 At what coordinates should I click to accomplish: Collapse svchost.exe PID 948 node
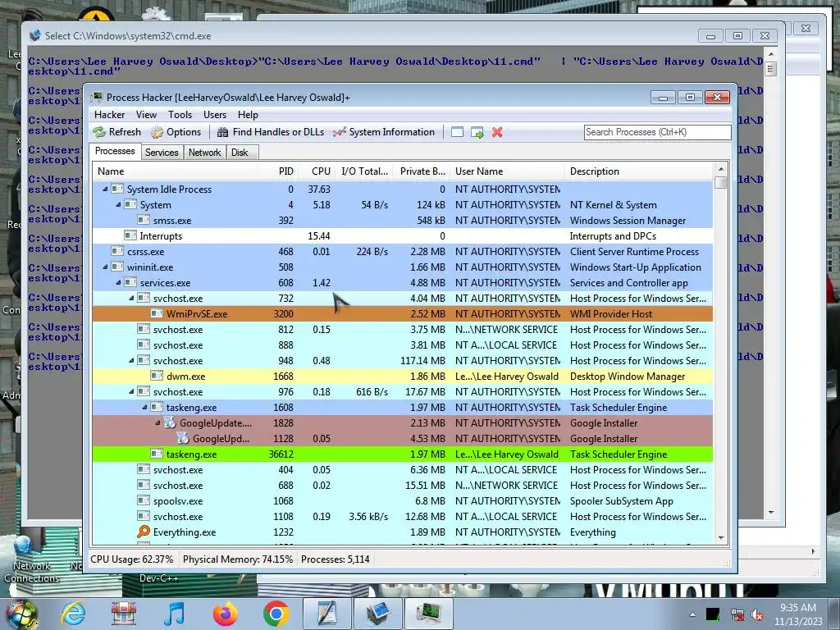pos(131,361)
